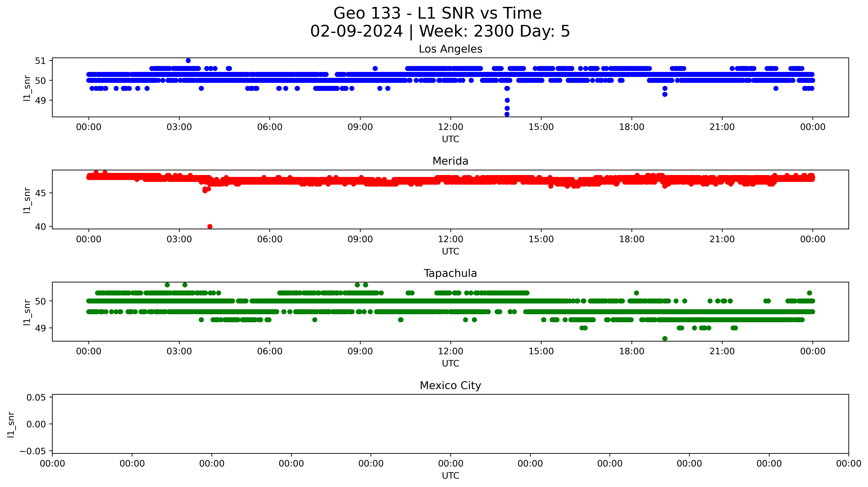The image size is (868, 487).
Task: Click the '18:00' x-tick under the Merida plot
Action: point(631,239)
